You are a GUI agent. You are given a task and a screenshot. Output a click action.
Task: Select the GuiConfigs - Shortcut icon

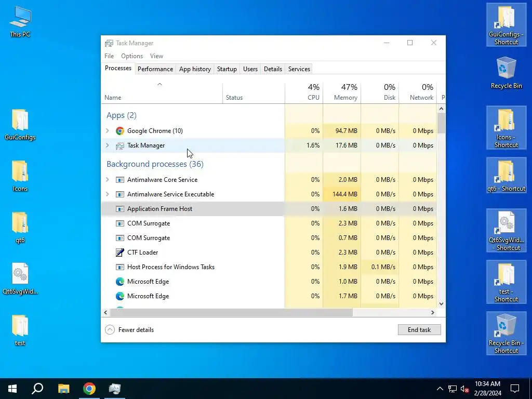pos(506,25)
